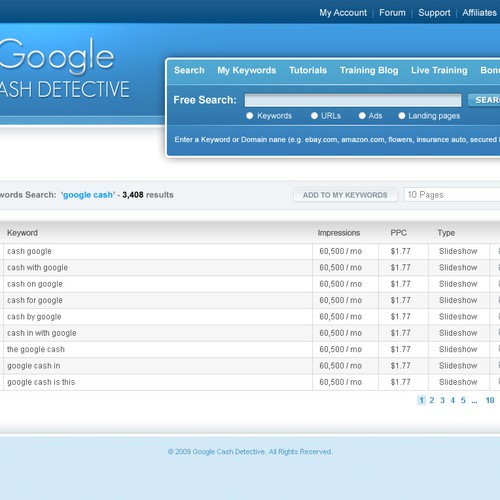500x500 pixels.
Task: Select the Keywords radio option
Action: click(x=249, y=116)
